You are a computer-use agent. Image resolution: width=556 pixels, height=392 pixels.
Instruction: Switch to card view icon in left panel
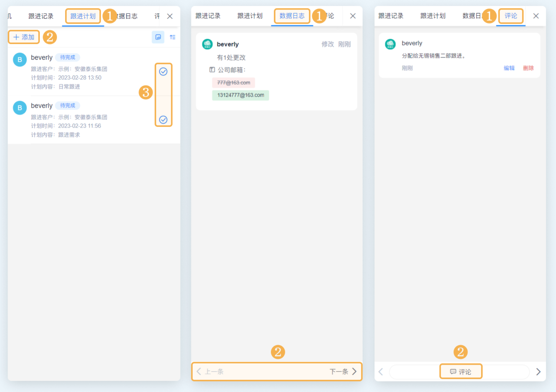point(158,37)
